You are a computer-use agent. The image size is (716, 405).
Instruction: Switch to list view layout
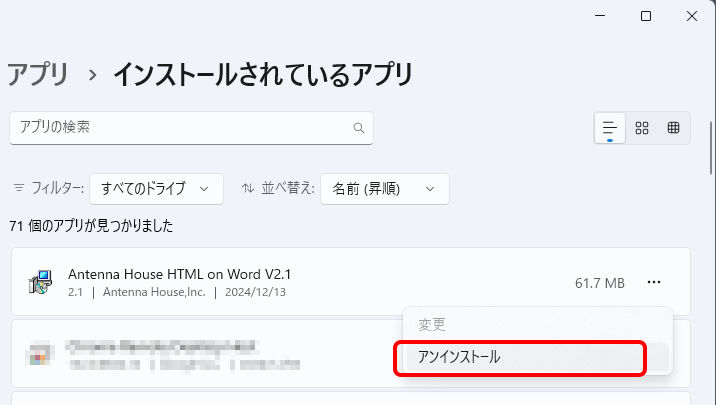coord(610,128)
